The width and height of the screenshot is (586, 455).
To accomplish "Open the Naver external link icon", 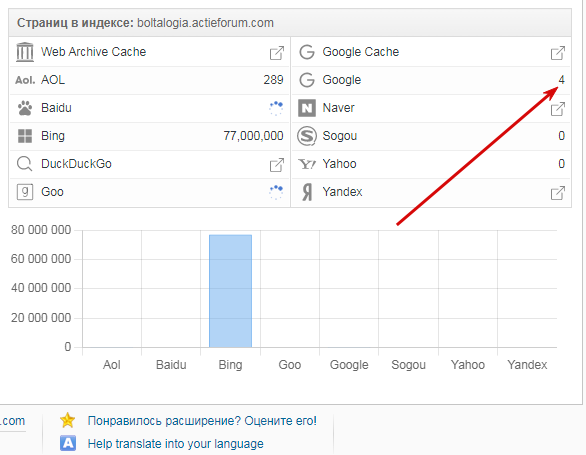I will coord(558,109).
